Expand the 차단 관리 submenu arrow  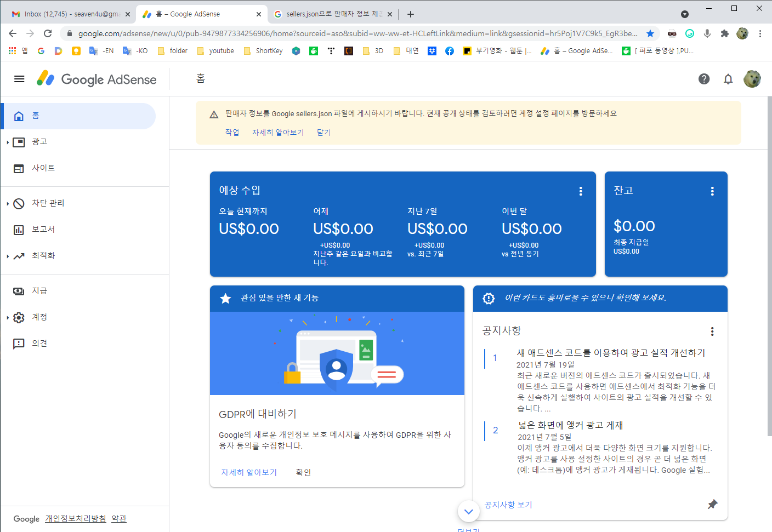pos(8,204)
